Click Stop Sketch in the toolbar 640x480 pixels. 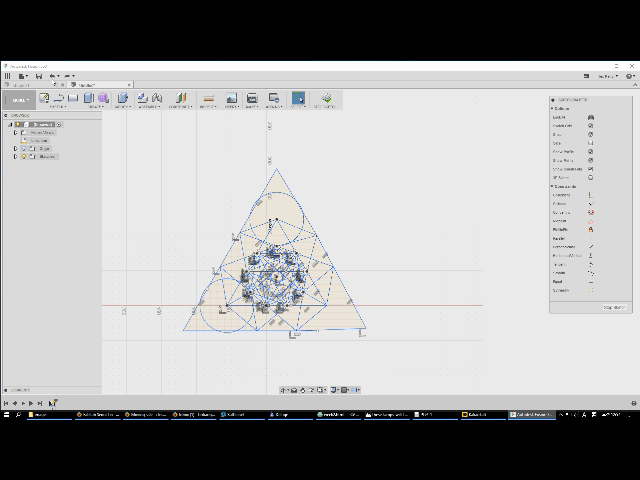tap(326, 98)
